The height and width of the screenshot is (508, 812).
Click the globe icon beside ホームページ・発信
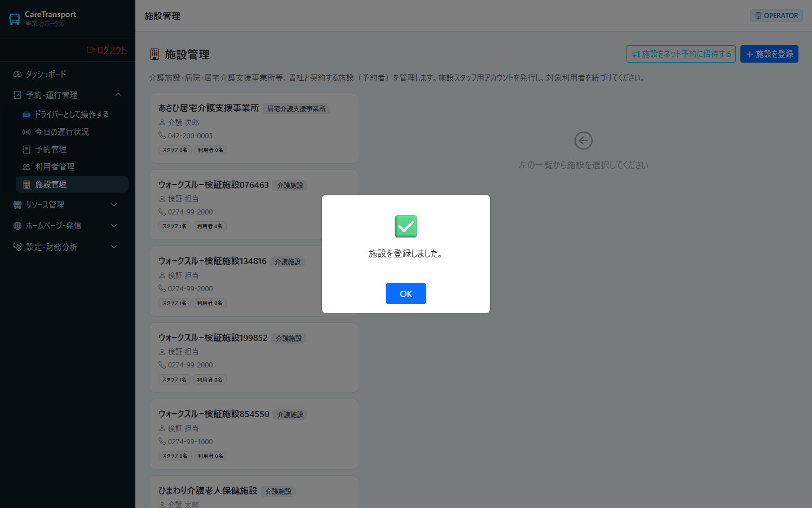pos(17,225)
